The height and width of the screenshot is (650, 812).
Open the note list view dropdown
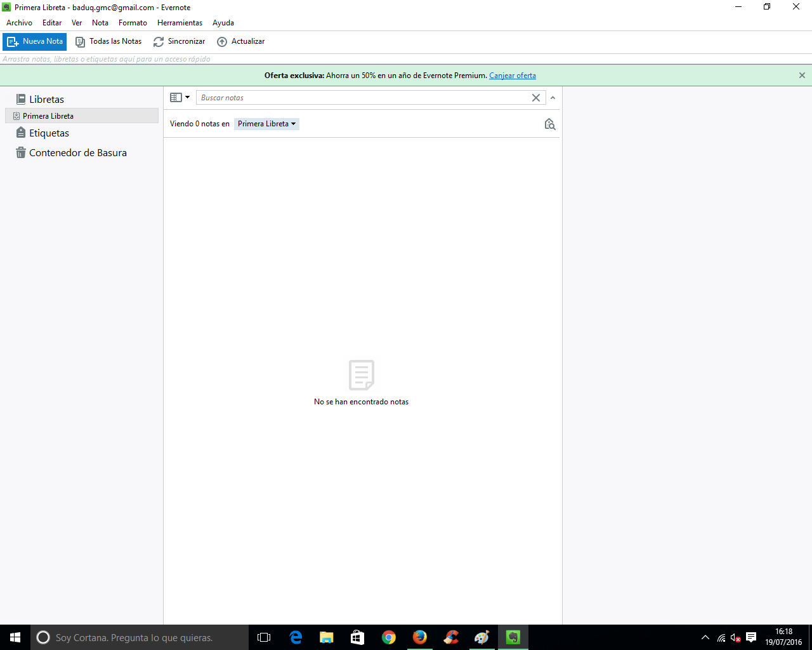(x=180, y=98)
